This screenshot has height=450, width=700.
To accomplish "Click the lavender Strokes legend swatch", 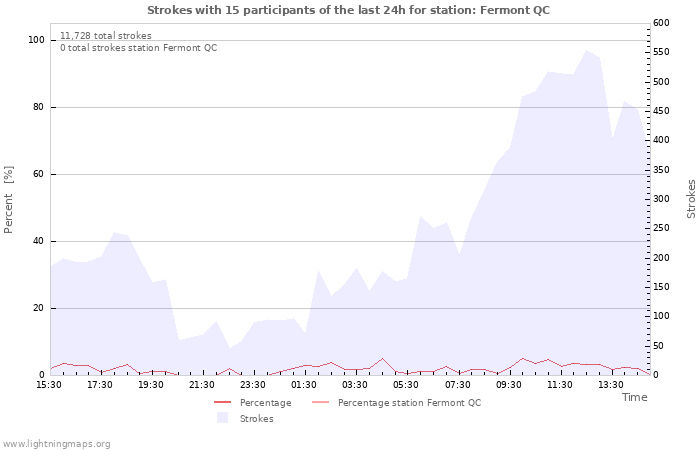I will (x=222, y=418).
